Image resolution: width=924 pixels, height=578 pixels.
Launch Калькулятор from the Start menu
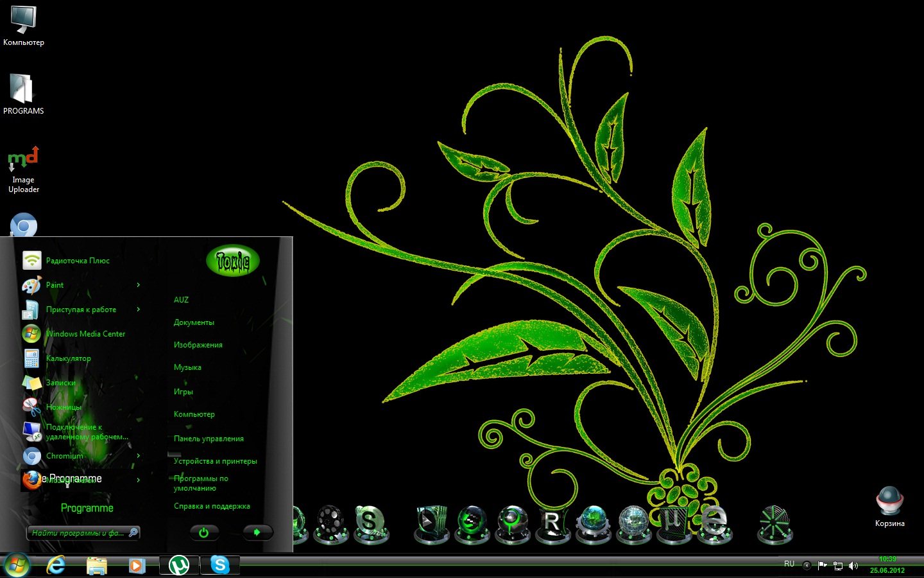click(68, 358)
